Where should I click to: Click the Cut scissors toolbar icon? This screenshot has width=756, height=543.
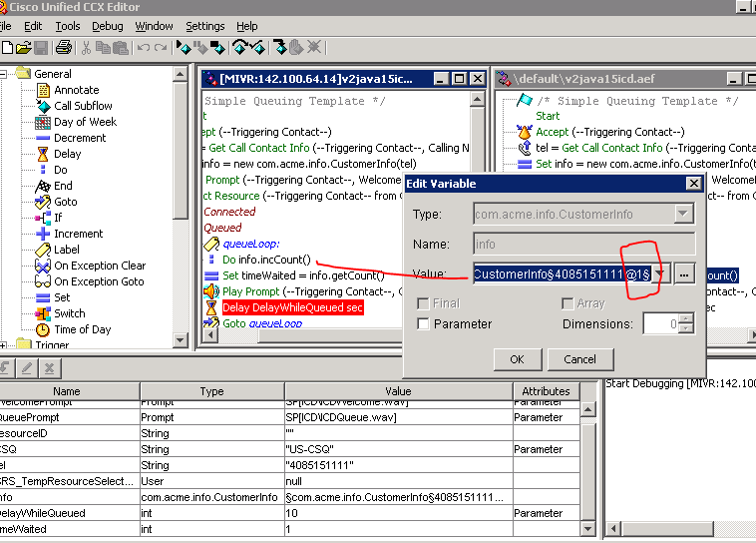(86, 47)
